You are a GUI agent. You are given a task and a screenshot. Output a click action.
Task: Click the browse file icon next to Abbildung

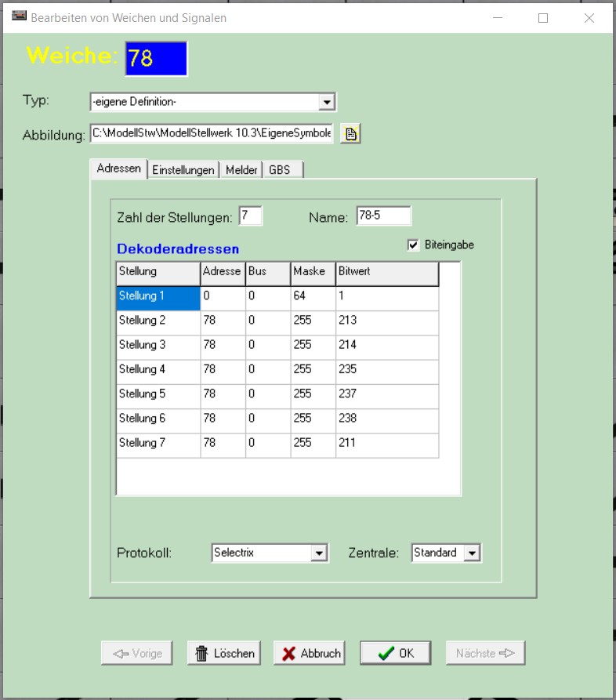tap(350, 134)
